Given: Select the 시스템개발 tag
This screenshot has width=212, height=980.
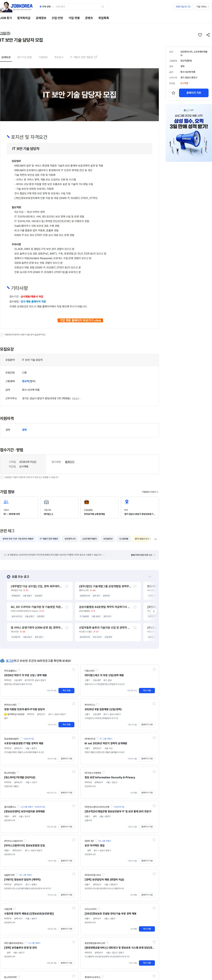Looking at the screenshot, I should 123,539.
